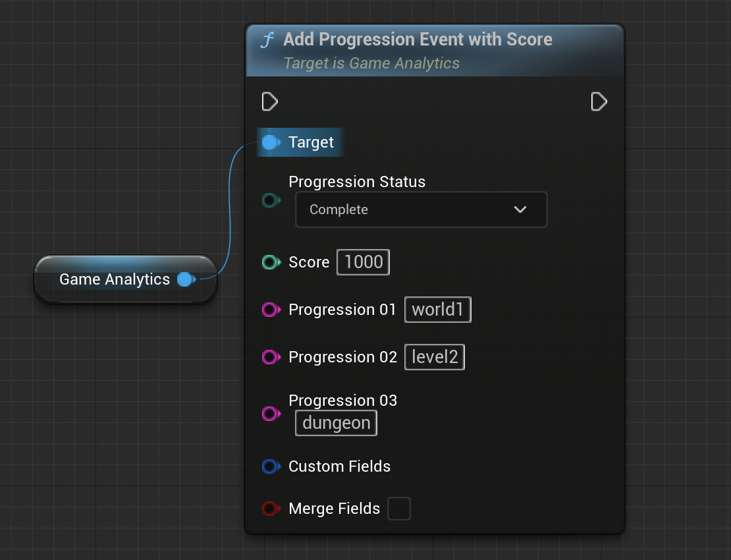Image resolution: width=731 pixels, height=560 pixels.
Task: Click the input execution pin
Action: point(269,101)
